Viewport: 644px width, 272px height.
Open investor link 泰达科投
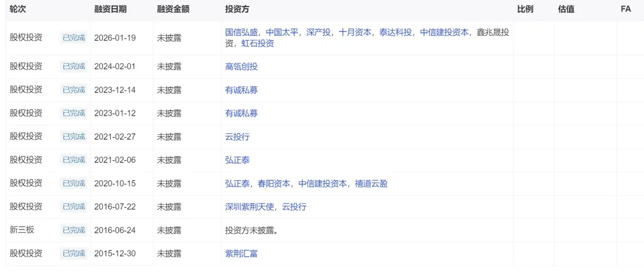pos(395,33)
